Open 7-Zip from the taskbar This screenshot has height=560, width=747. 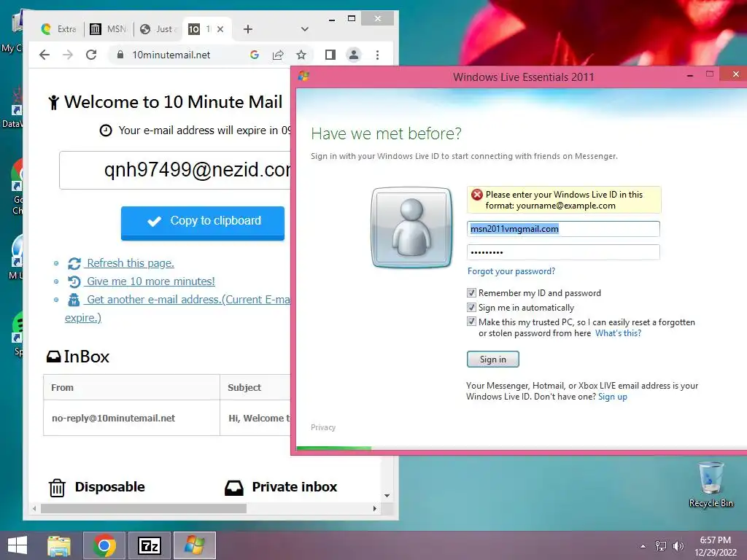149,545
